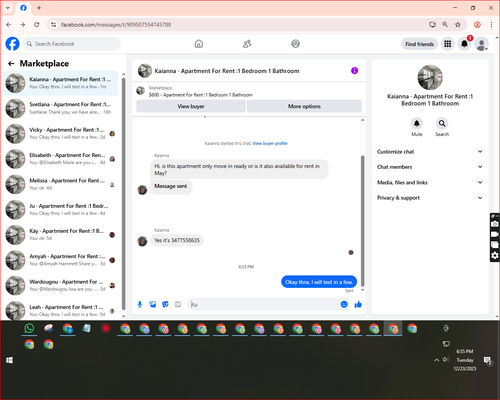Go to the Home feed icon
This screenshot has width=500, height=400.
pyautogui.click(x=199, y=44)
